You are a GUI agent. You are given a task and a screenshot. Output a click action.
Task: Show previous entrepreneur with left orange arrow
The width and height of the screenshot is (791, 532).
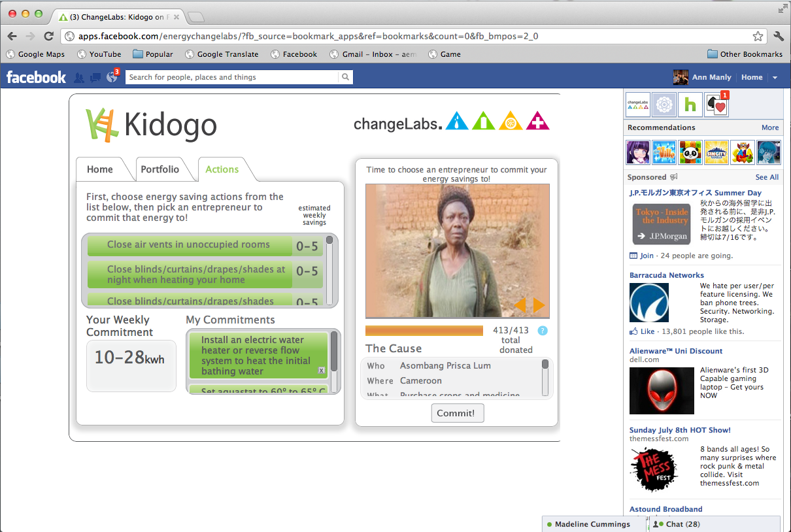520,305
